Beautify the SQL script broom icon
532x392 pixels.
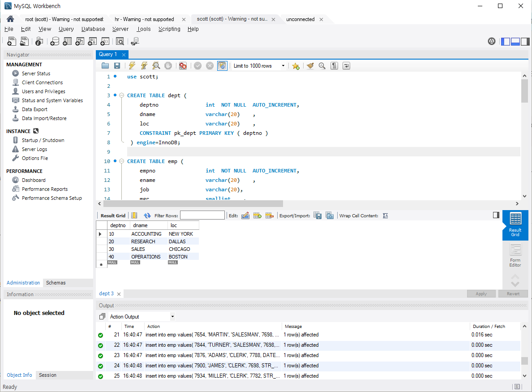(310, 66)
